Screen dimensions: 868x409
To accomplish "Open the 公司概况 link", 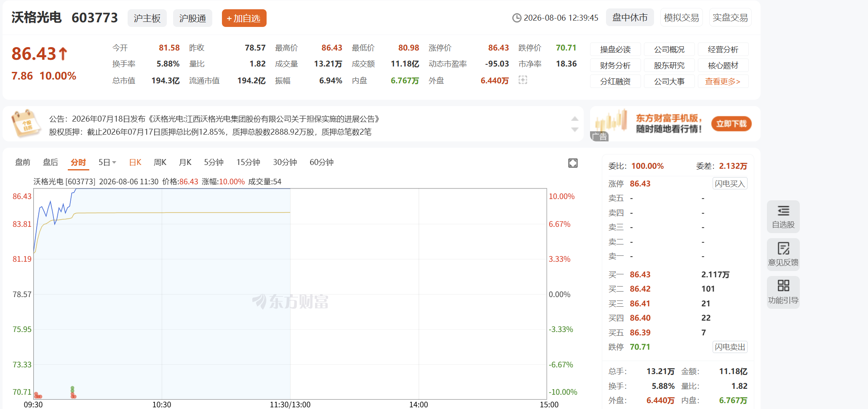I will coord(669,49).
